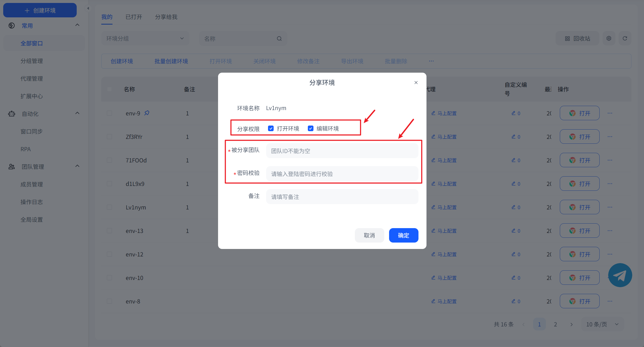The height and width of the screenshot is (347, 644).
Task: Click the toolbar more actions ellipsis
Action: (431, 61)
